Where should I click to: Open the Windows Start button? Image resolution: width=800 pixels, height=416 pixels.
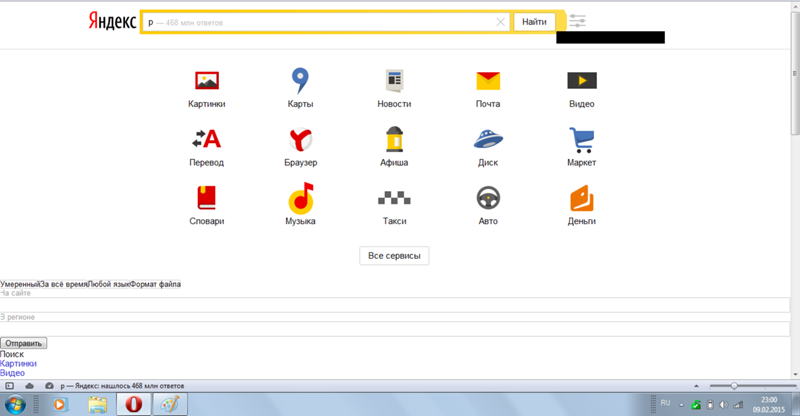(15, 405)
